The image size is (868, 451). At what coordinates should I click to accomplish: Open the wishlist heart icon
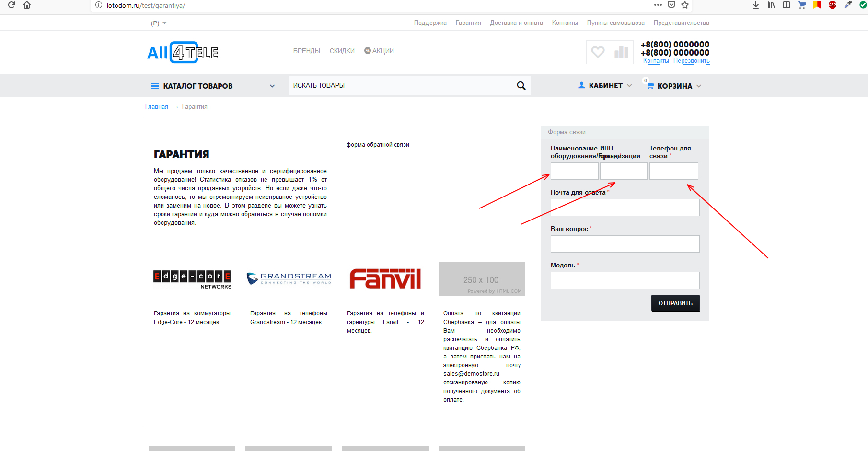(x=598, y=52)
